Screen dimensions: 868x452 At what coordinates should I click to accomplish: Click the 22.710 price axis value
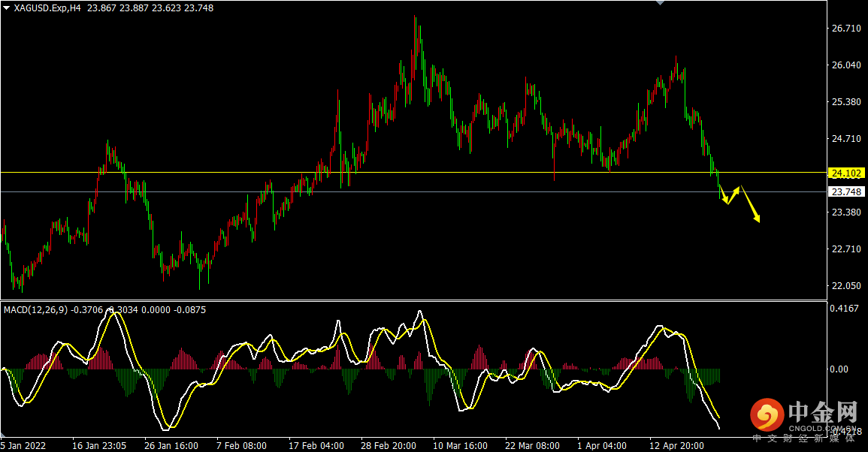[846, 249]
